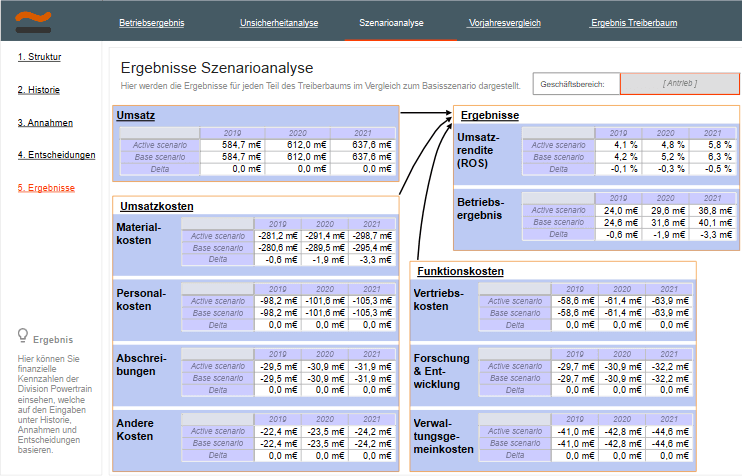Select Personalkosten base 2021 value -105,3 m€
The height and width of the screenshot is (476, 742).
tap(371, 313)
